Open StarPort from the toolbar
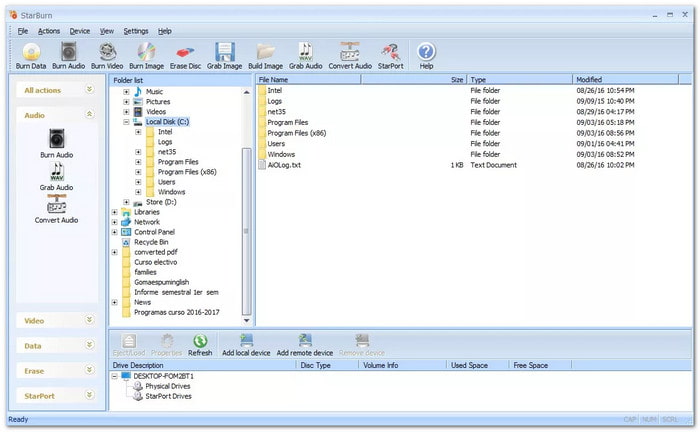This screenshot has height=432, width=700. coord(391,56)
